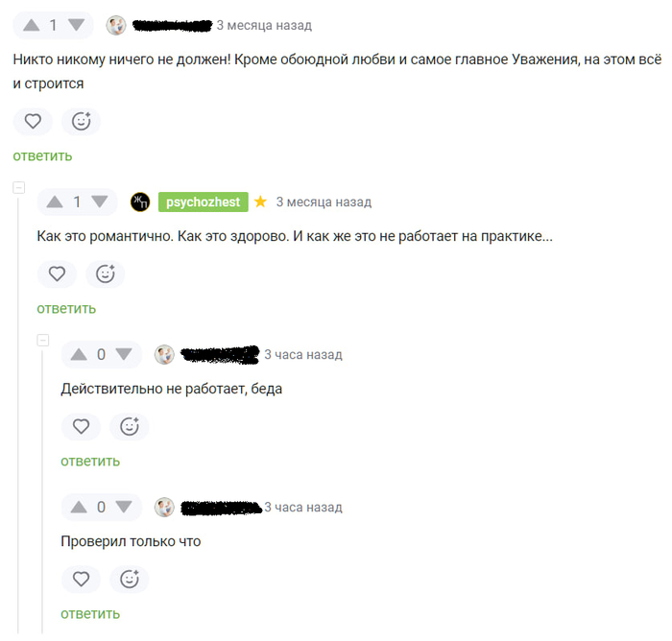672x641 pixels.
Task: Heart psychozhest's comment about romance
Action: [57, 273]
